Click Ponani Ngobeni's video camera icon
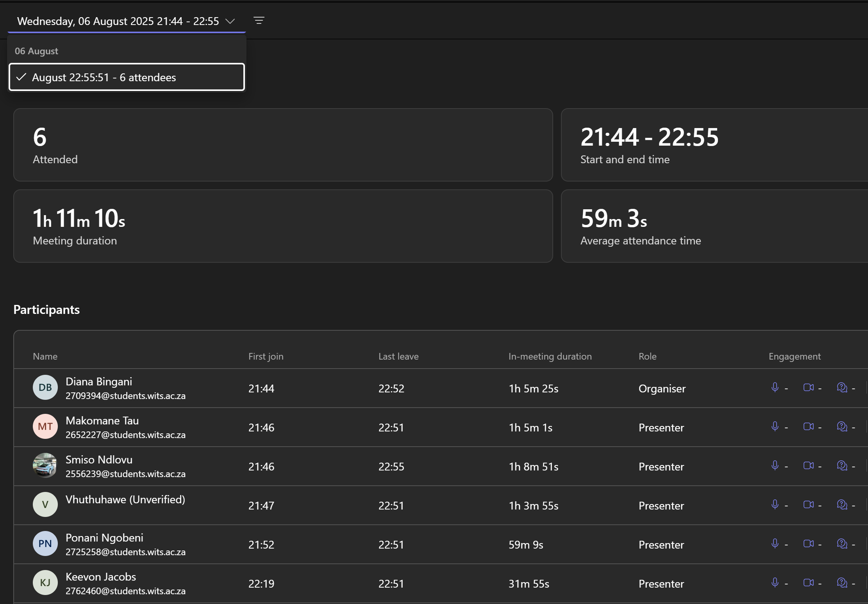Screen dimensions: 868x604 [808, 543]
